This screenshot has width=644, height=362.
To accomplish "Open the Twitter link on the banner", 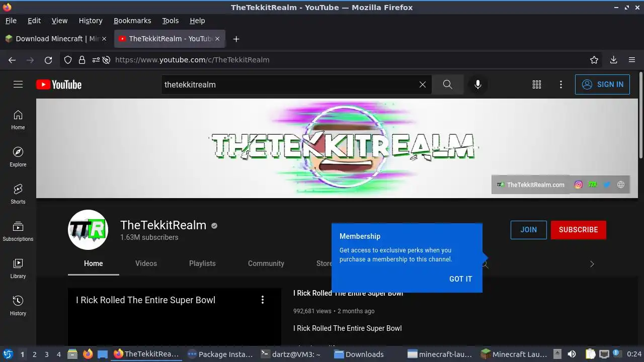I will [607, 185].
